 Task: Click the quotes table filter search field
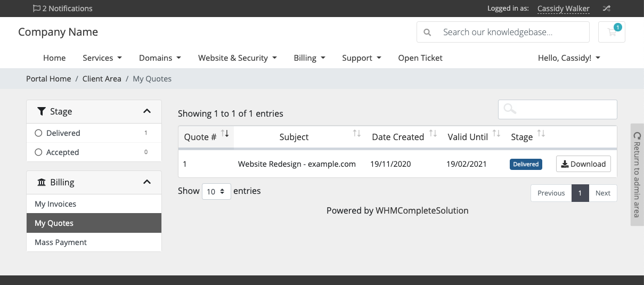[x=557, y=109]
